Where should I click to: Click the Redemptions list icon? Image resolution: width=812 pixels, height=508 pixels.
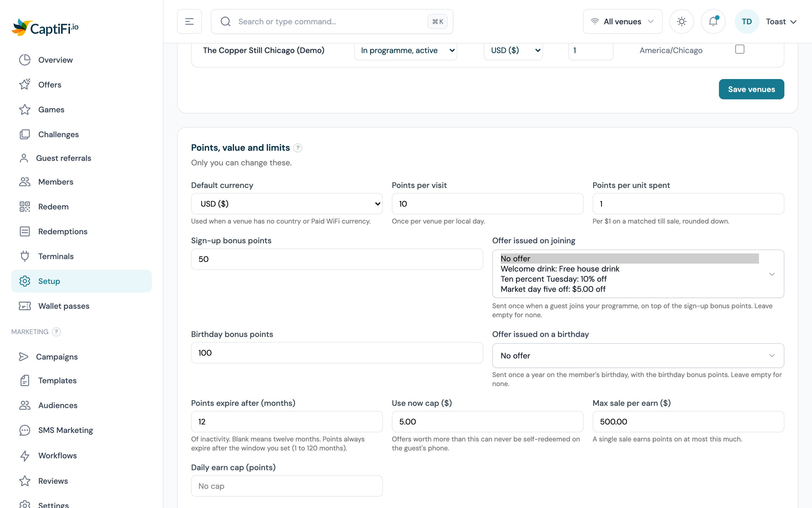tap(25, 231)
